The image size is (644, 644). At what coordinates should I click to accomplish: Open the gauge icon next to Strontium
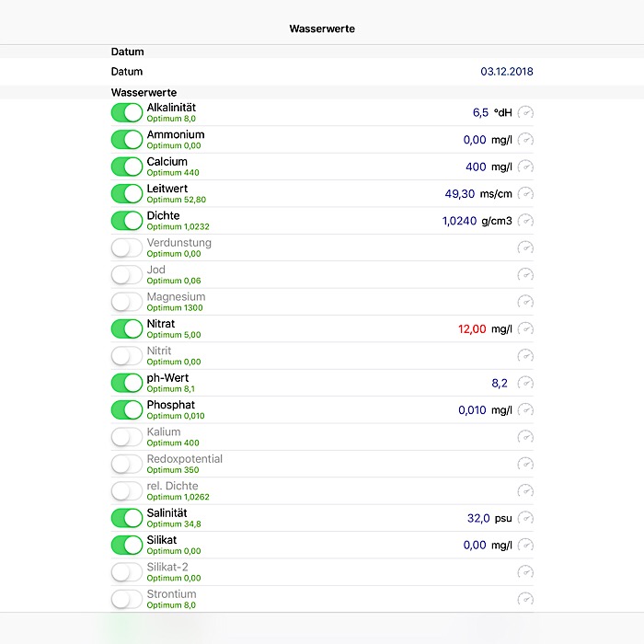coord(525,600)
